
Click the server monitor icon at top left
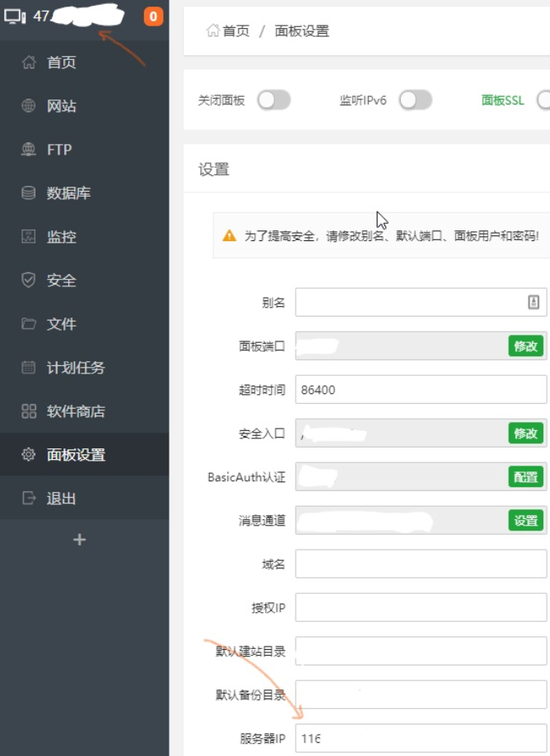(15, 17)
